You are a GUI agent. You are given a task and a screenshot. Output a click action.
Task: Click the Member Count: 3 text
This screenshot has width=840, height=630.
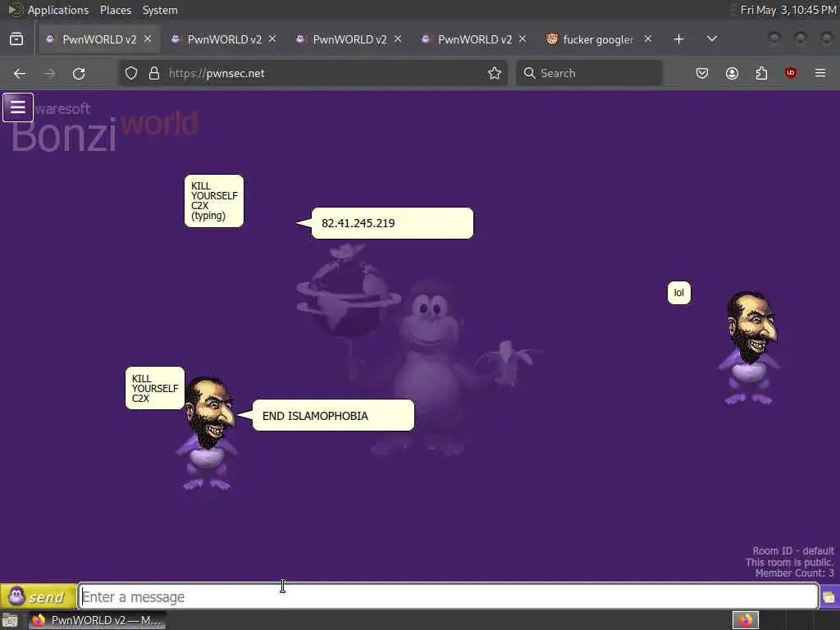(794, 573)
